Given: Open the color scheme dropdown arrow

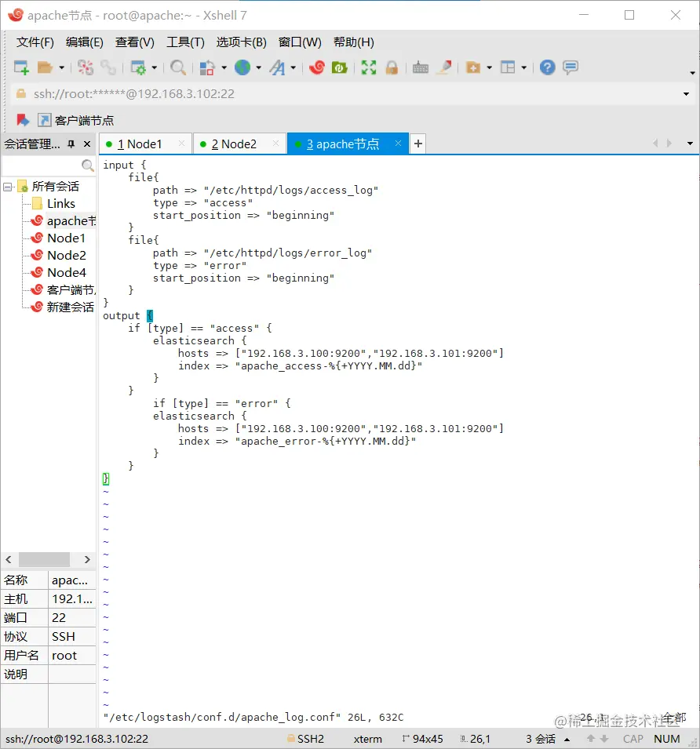Looking at the screenshot, I should point(224,67).
